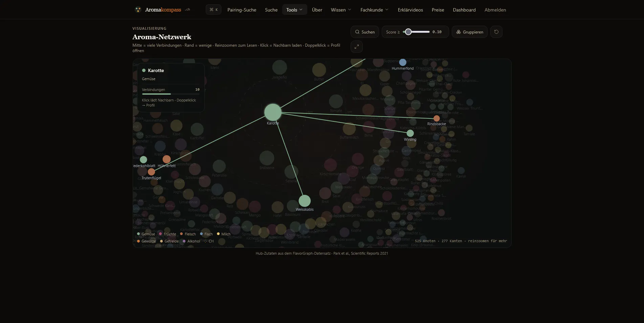The width and height of the screenshot is (644, 323).
Task: Toggle the Gemüse legend category
Action: click(146, 234)
